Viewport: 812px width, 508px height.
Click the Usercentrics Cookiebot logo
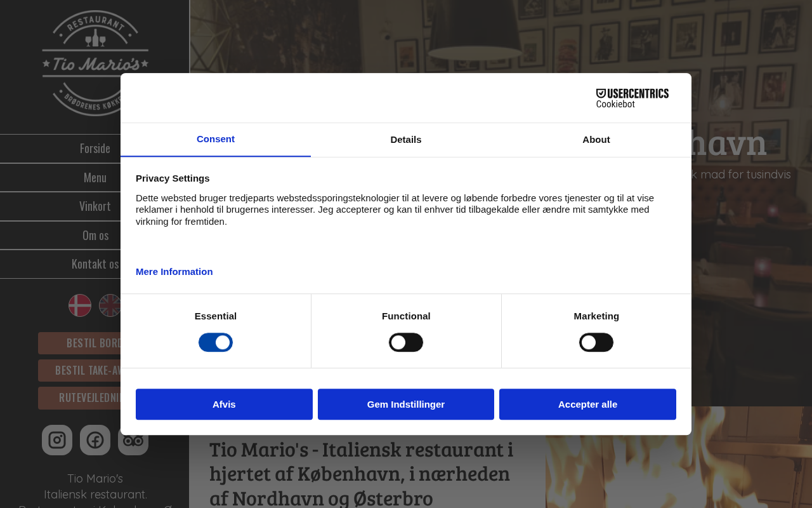pos(632,98)
